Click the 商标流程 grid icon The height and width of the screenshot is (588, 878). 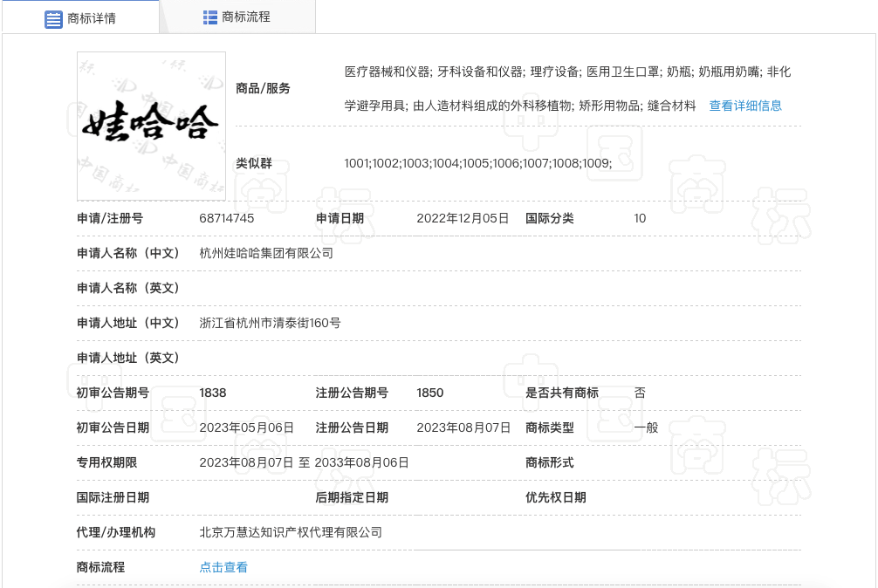pyautogui.click(x=210, y=17)
